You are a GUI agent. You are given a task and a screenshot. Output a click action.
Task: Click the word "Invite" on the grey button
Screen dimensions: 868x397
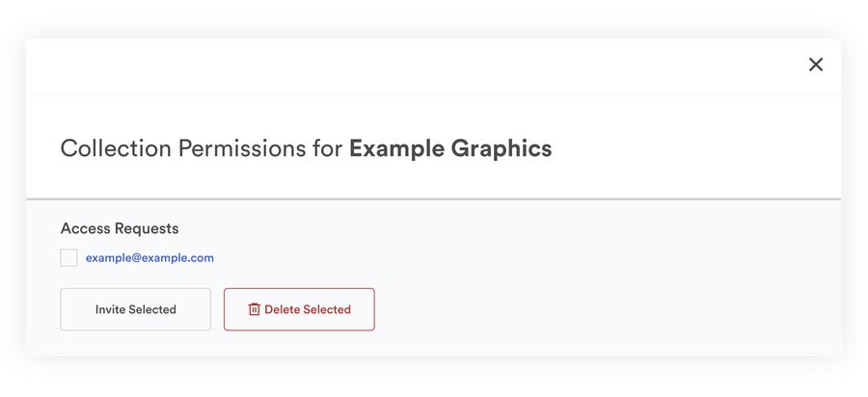pos(111,309)
